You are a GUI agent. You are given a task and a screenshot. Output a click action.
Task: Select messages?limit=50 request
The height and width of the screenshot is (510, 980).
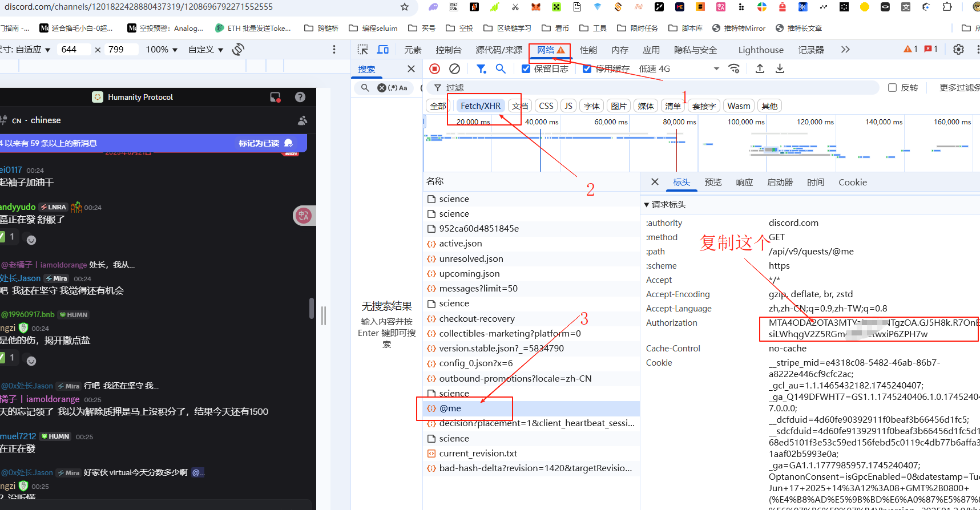(531, 289)
